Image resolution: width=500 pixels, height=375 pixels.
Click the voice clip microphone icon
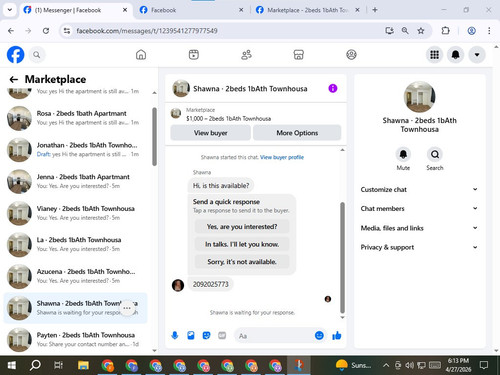(x=175, y=335)
